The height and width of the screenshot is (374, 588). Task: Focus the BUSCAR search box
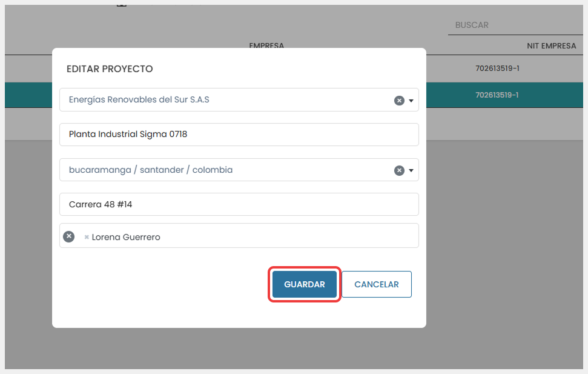(515, 25)
